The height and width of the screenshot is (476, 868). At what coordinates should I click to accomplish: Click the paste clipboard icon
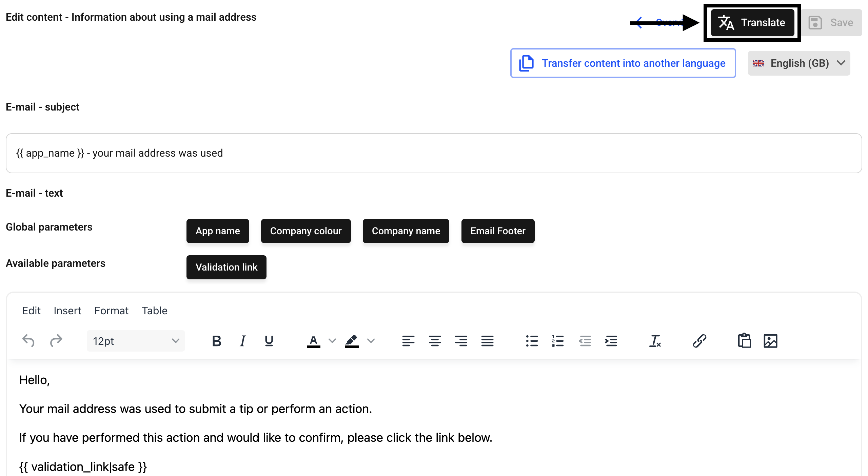click(744, 341)
